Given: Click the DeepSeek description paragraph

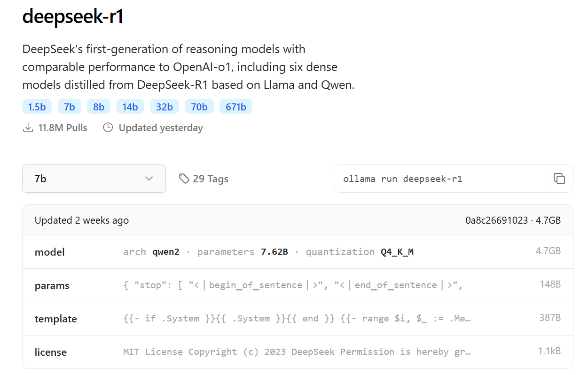Looking at the screenshot, I should tap(188, 67).
